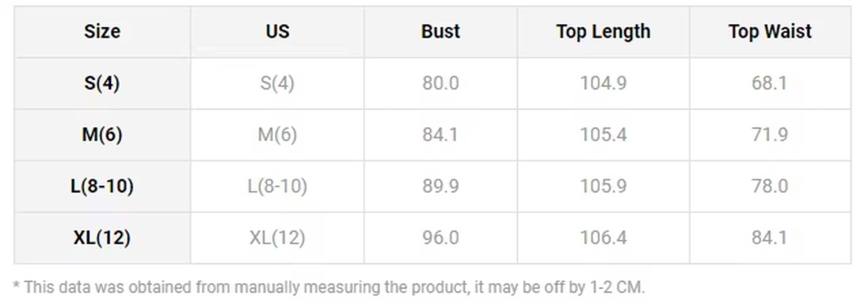The height and width of the screenshot is (301, 868).
Task: Click the gray L(8-10) US column cell
Action: pyautogui.click(x=278, y=186)
